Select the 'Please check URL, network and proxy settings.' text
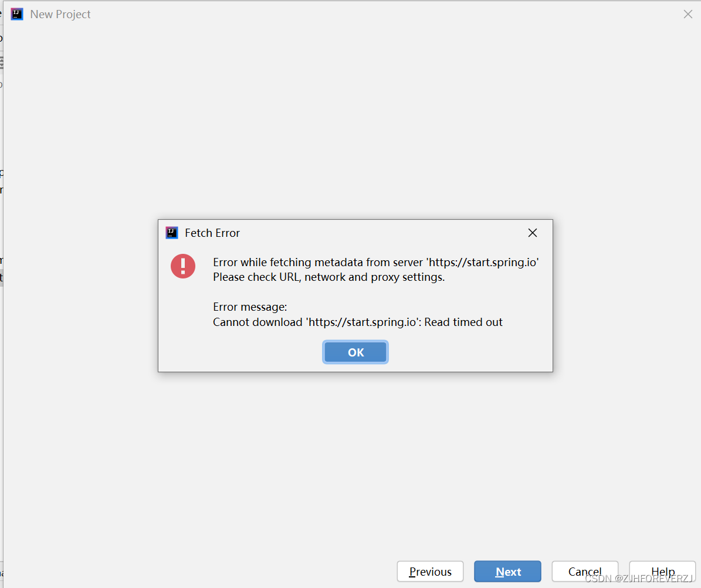 [x=329, y=277]
